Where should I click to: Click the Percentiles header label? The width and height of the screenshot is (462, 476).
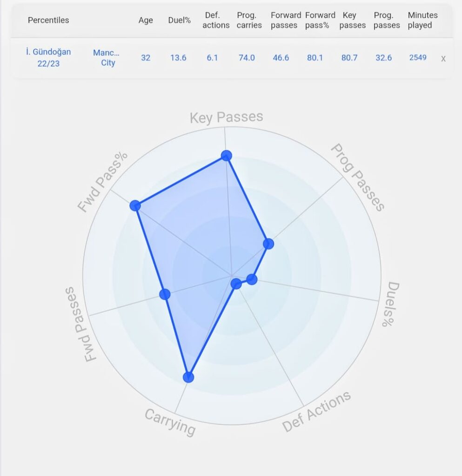[x=48, y=20]
